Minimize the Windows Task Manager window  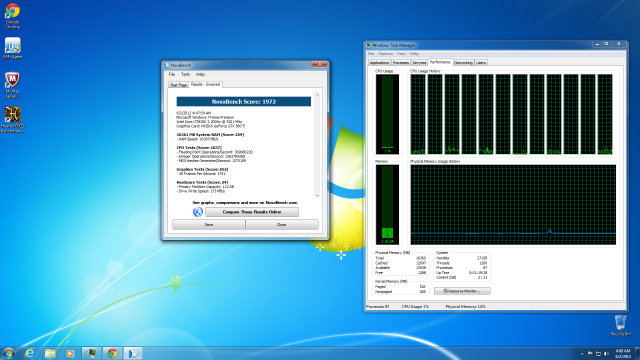tap(597, 44)
